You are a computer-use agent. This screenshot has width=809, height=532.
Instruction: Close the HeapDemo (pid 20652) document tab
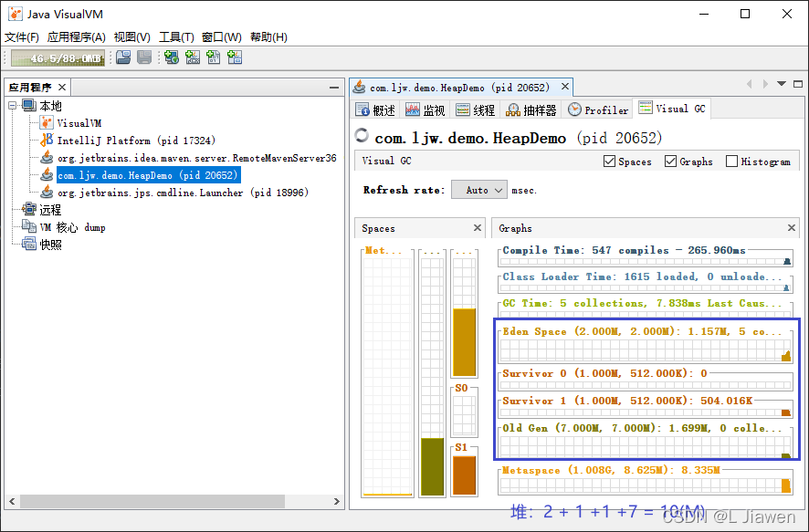coord(565,87)
